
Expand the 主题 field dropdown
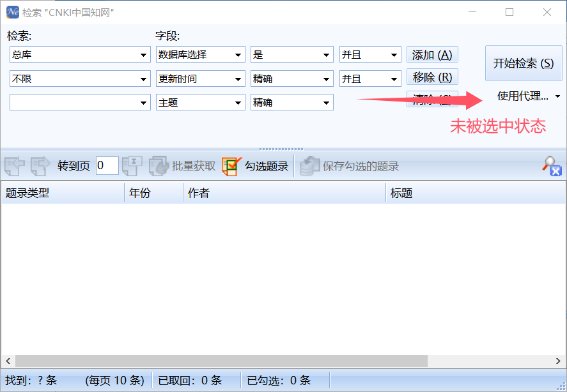(x=238, y=103)
